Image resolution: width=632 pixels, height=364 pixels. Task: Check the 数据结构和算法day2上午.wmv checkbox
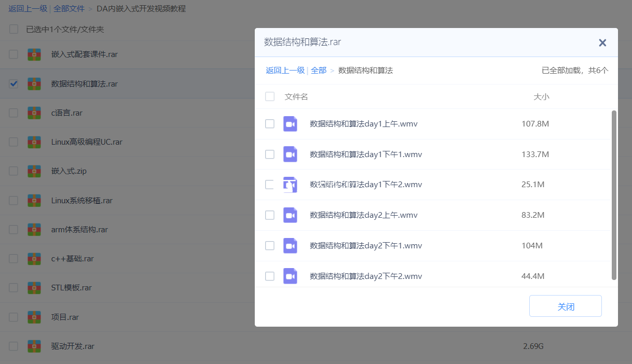pyautogui.click(x=269, y=215)
